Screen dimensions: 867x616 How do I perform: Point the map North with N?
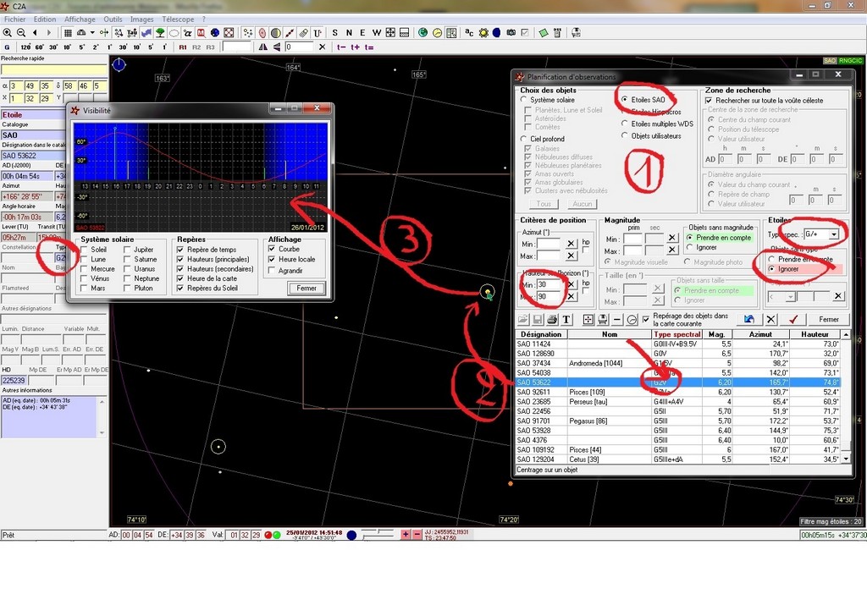point(349,33)
